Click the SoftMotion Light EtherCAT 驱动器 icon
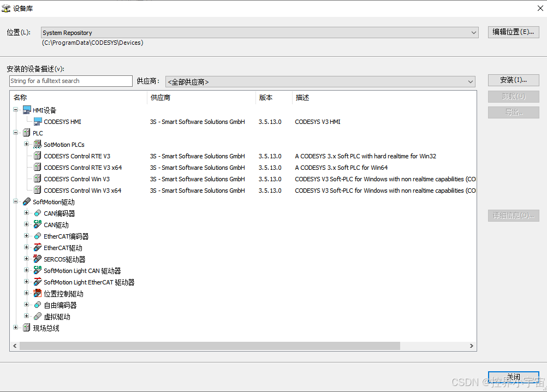The height and width of the screenshot is (392, 547). (38, 282)
